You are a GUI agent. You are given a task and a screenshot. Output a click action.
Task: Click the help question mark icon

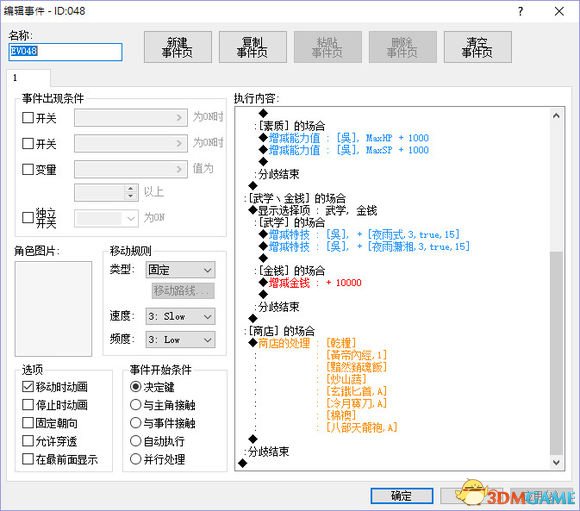[x=520, y=11]
